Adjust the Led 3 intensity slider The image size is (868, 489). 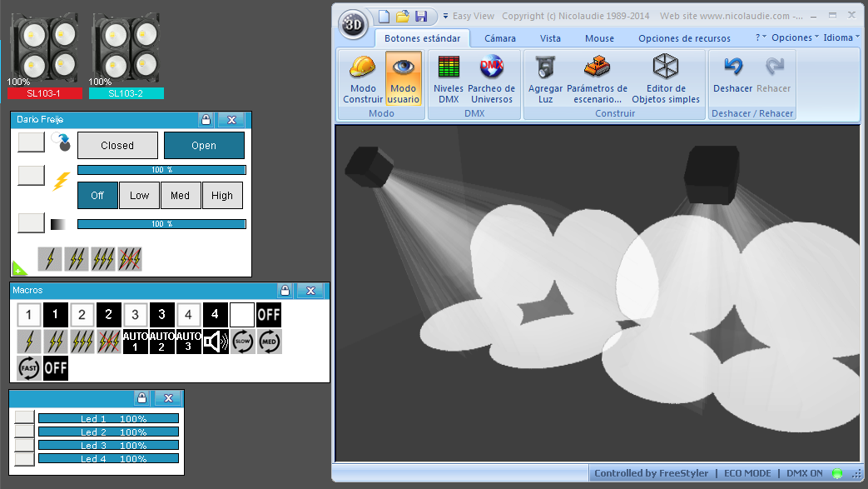pyautogui.click(x=108, y=445)
